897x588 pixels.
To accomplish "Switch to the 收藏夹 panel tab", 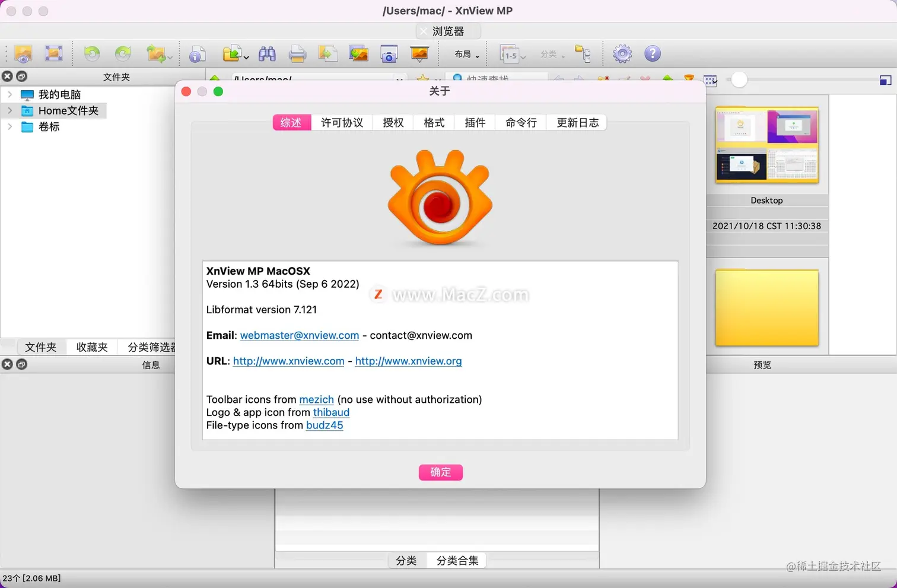I will (92, 347).
